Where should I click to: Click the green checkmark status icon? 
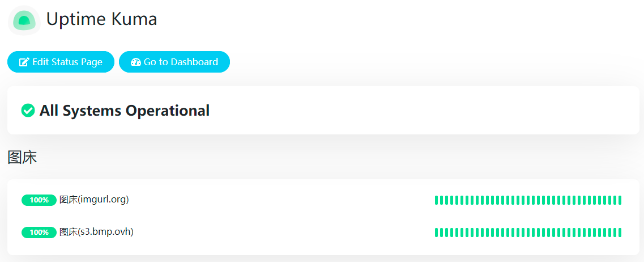click(x=28, y=111)
